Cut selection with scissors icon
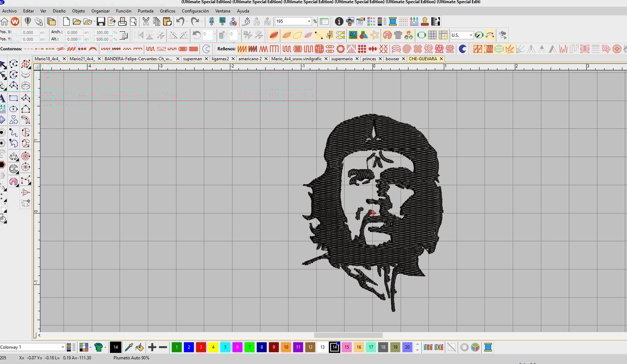Image resolution: width=627 pixels, height=364 pixels. click(x=145, y=21)
